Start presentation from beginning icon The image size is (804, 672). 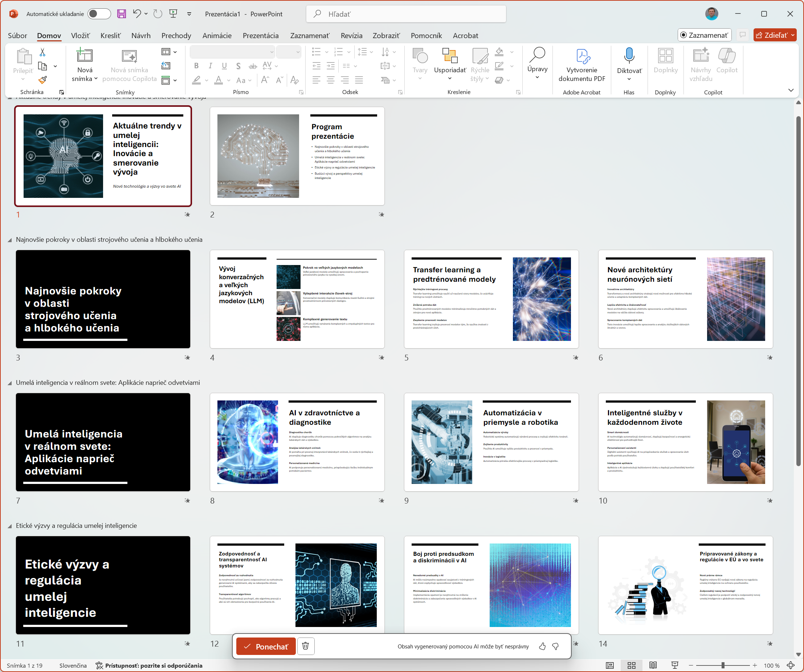[173, 14]
